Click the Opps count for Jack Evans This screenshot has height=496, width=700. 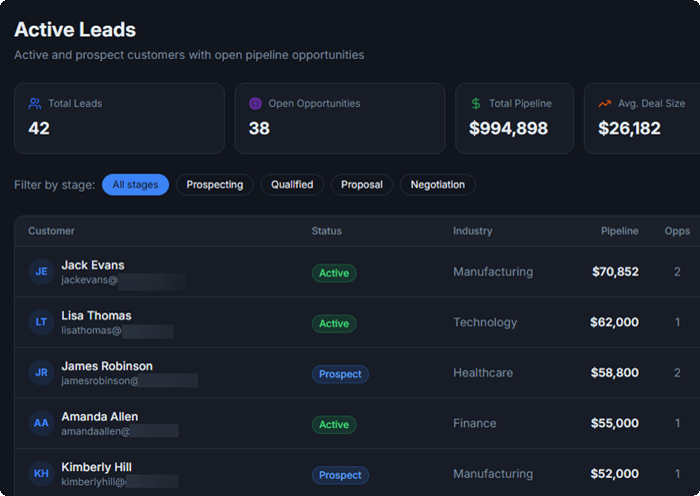pos(677,271)
